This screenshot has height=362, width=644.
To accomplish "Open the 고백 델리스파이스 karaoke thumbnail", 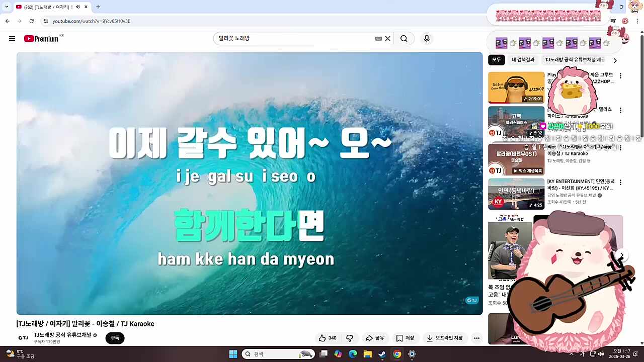I will pos(516,122).
